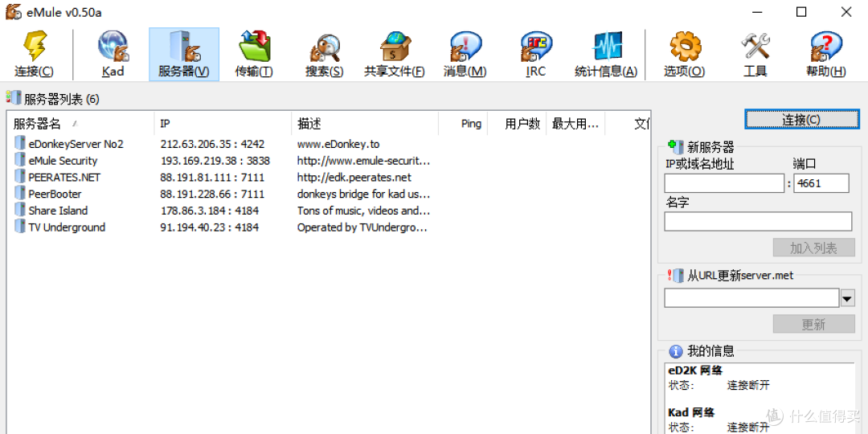
Task: Select the eMule Security server name
Action: [63, 161]
